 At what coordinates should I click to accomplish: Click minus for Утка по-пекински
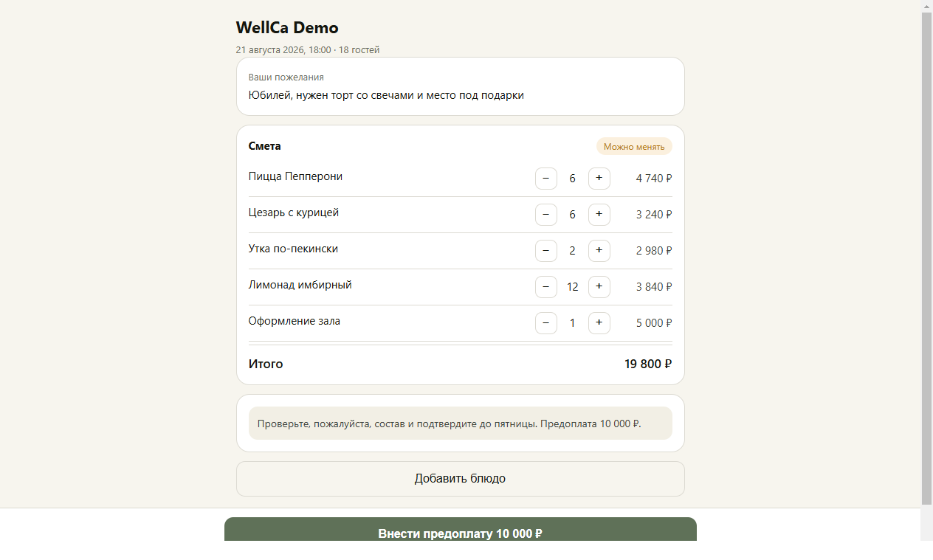[546, 251]
